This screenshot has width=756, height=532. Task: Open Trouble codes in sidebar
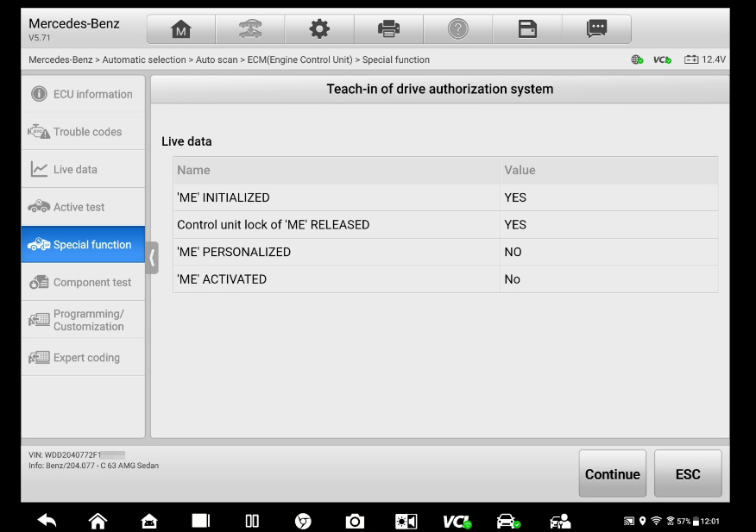pos(83,132)
